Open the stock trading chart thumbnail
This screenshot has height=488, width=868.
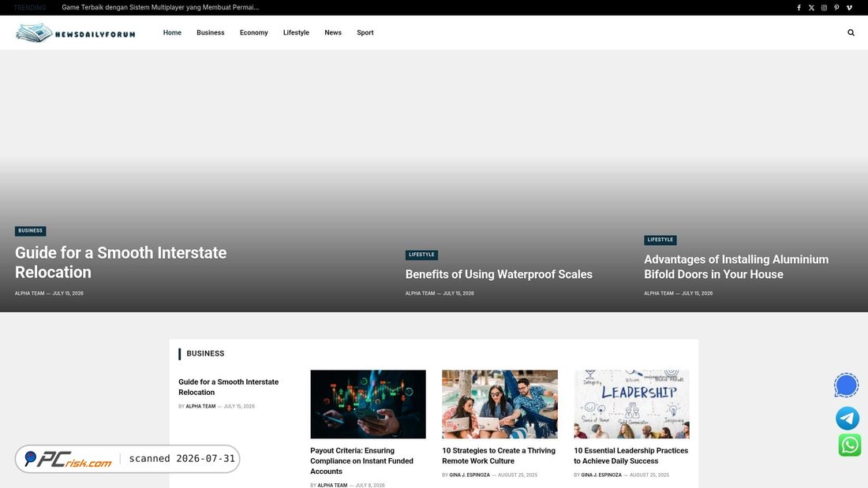point(369,404)
